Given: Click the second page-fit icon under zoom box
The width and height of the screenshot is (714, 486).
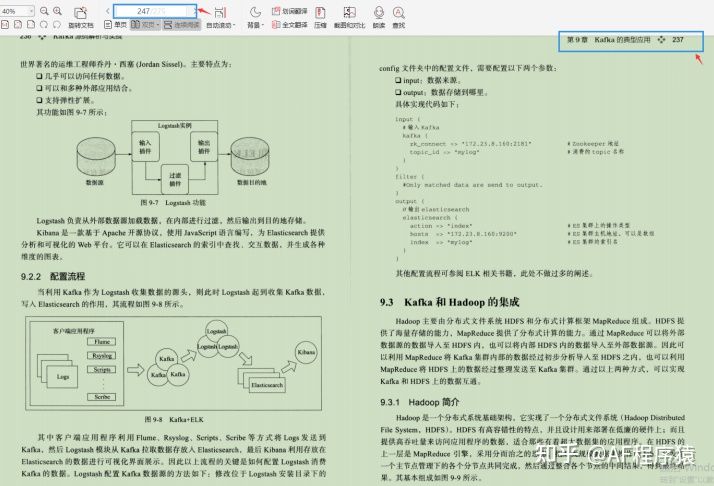Looking at the screenshot, I should tap(18, 25).
